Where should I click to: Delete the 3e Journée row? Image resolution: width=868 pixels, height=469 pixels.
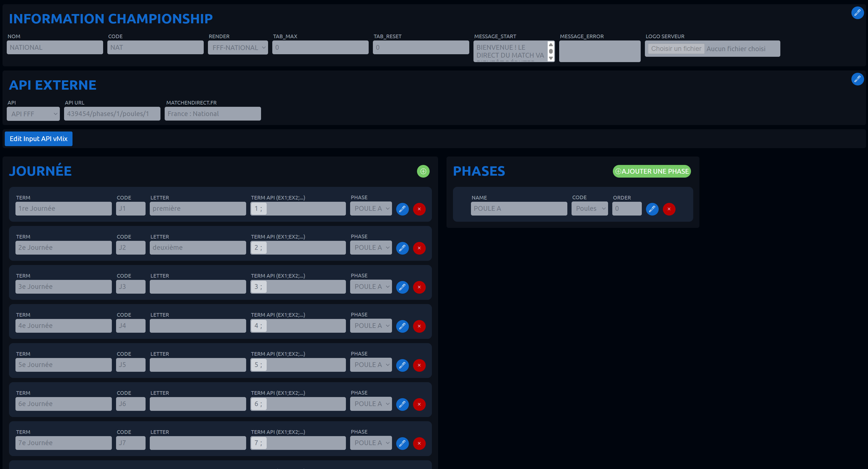[419, 287]
